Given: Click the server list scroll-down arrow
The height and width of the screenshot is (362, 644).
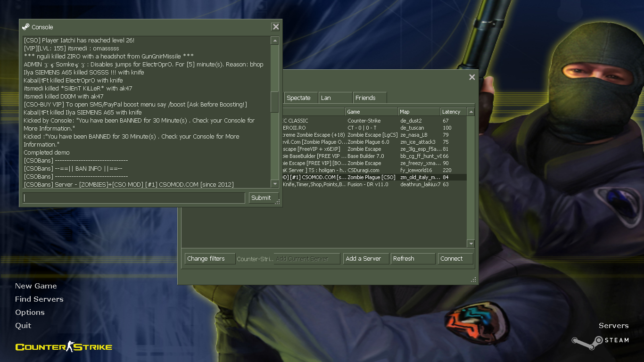Looking at the screenshot, I should point(471,244).
